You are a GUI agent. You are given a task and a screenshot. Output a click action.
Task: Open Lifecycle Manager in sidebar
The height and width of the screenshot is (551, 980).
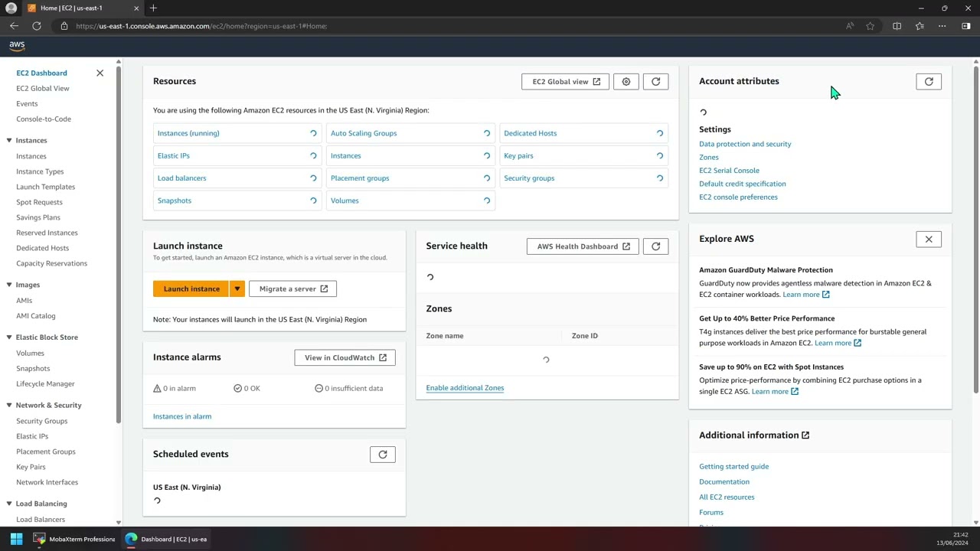45,383
